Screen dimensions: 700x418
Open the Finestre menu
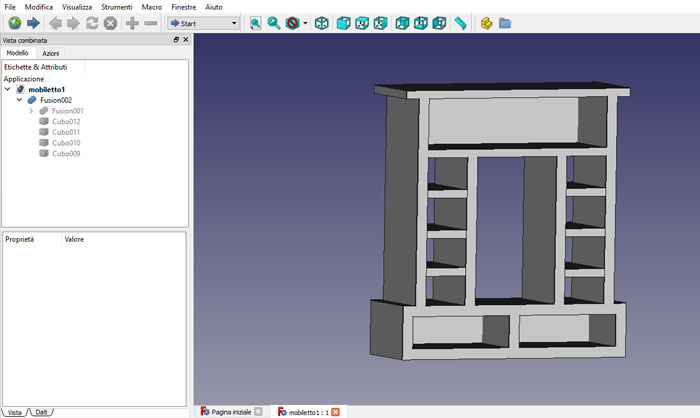[183, 7]
